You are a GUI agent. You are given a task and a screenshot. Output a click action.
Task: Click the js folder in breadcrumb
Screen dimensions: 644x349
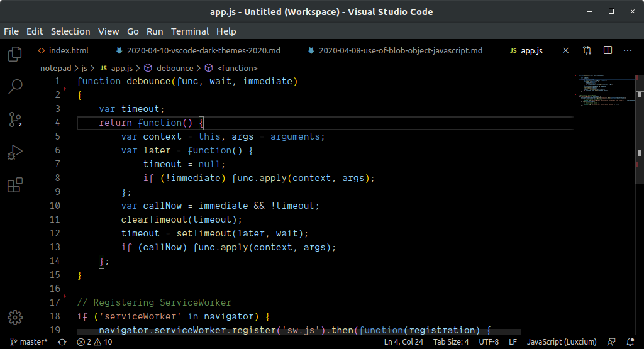click(84, 68)
